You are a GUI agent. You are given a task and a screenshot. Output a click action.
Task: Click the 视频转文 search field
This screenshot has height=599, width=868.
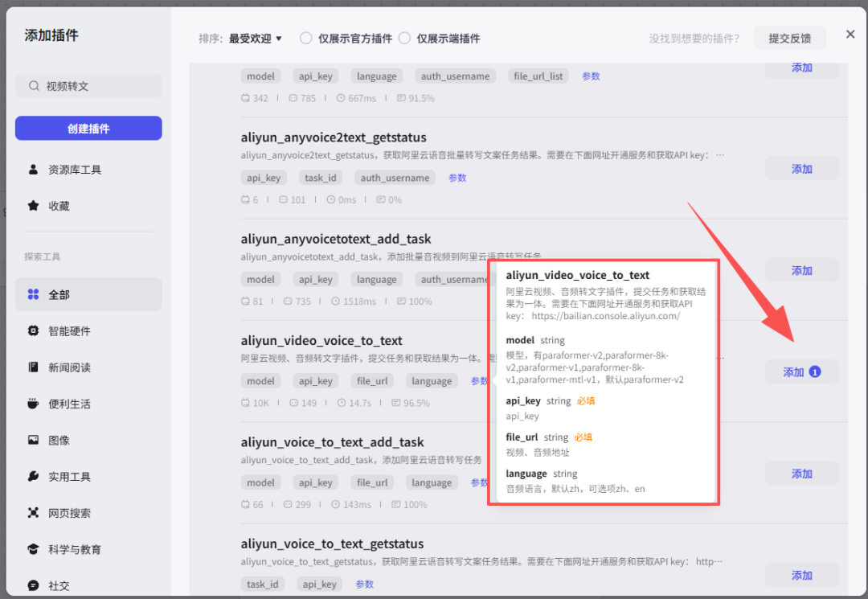coord(88,86)
